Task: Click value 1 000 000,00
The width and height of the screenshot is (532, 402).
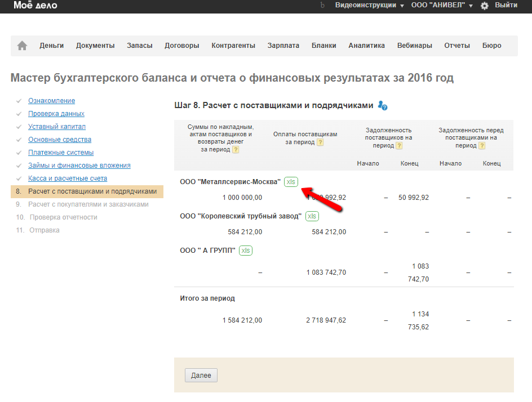Action: point(242,198)
